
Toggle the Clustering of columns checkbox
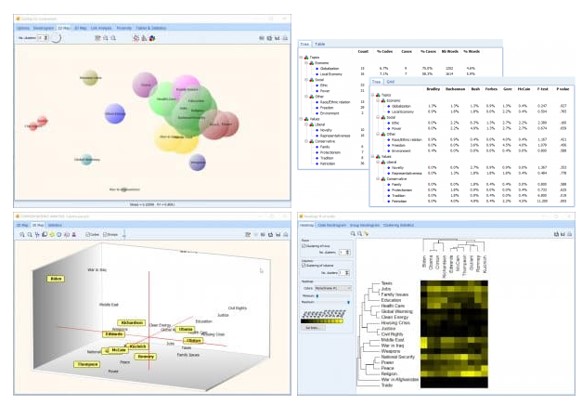304,266
